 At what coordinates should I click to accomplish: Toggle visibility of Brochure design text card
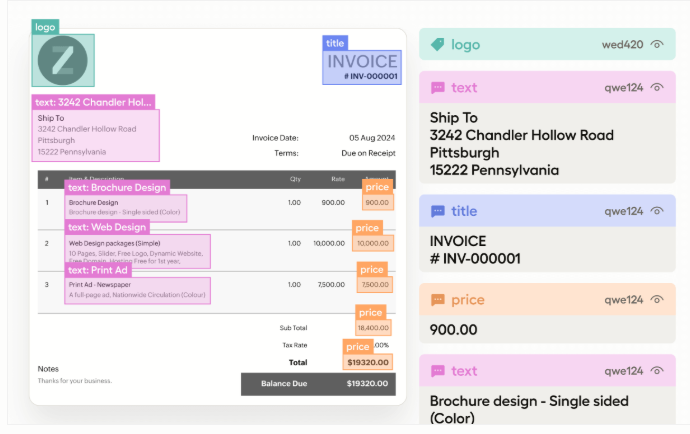[657, 371]
